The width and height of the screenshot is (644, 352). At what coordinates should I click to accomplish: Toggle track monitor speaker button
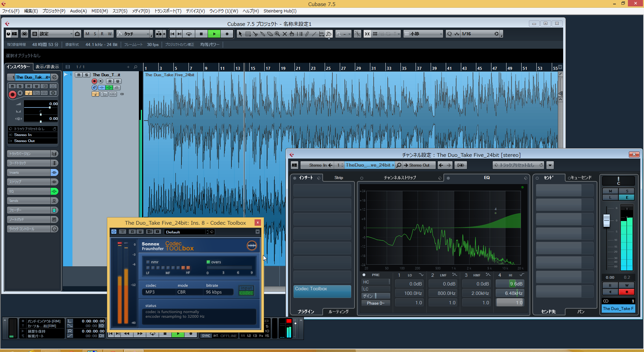(x=101, y=81)
